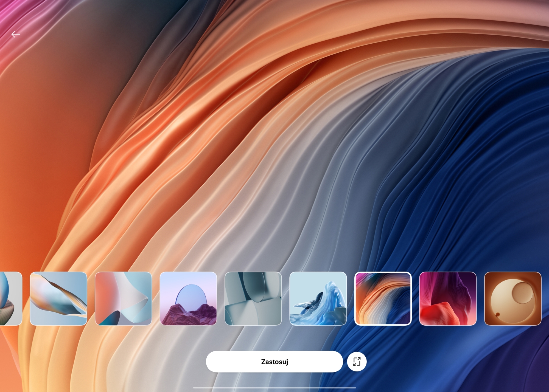
Task: Pick the purple mountains with glass disc wallpaper
Action: click(188, 298)
